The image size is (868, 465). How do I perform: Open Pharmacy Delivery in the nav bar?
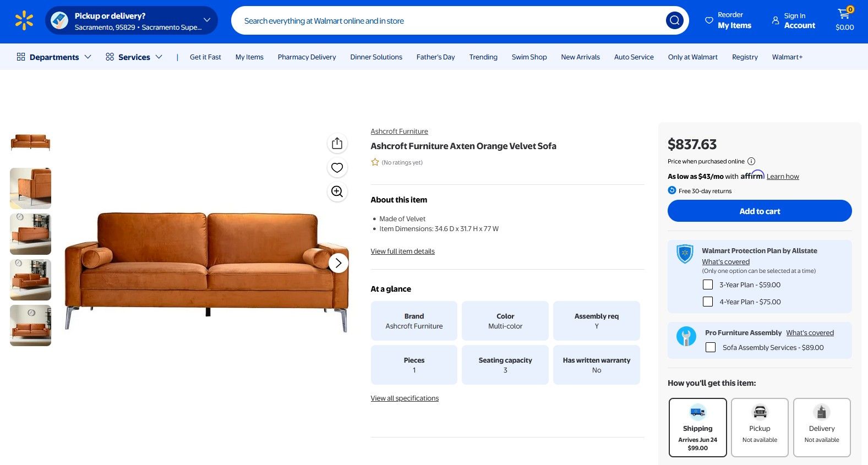click(x=307, y=57)
